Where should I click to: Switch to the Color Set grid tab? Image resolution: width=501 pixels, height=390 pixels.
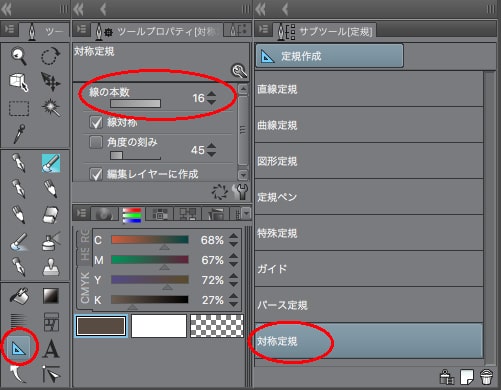click(x=160, y=214)
